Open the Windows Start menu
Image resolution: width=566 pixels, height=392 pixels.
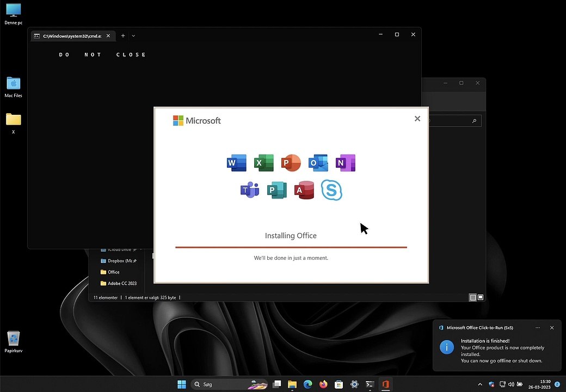[182, 384]
